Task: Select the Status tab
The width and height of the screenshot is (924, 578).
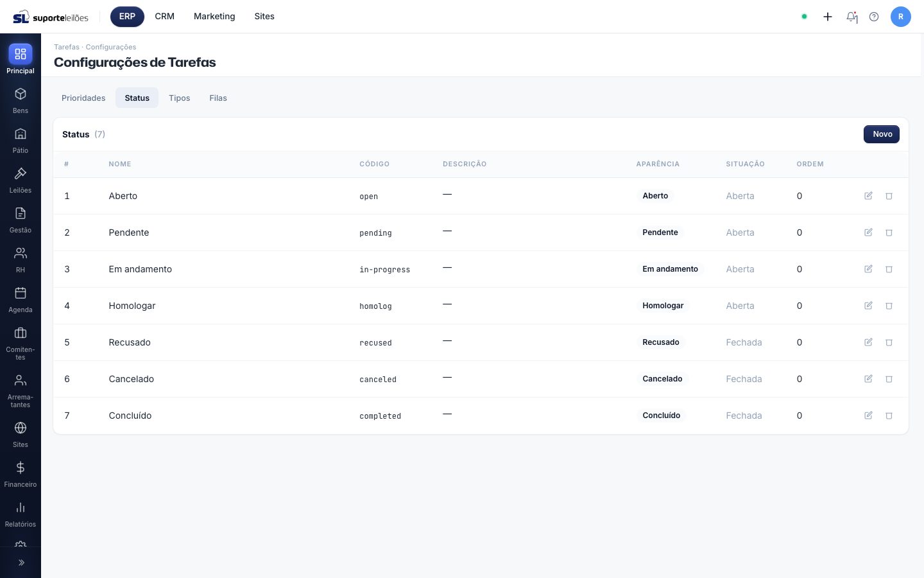Action: coord(137,98)
